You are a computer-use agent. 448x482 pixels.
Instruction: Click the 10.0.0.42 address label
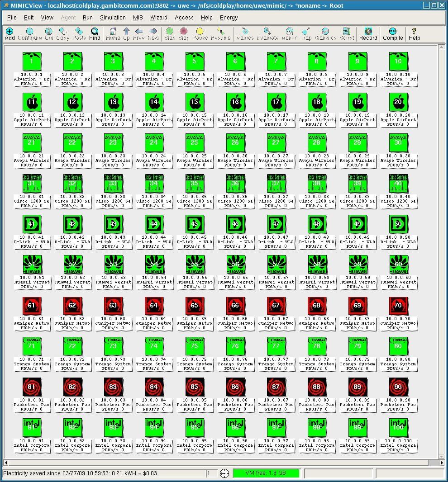(72, 237)
